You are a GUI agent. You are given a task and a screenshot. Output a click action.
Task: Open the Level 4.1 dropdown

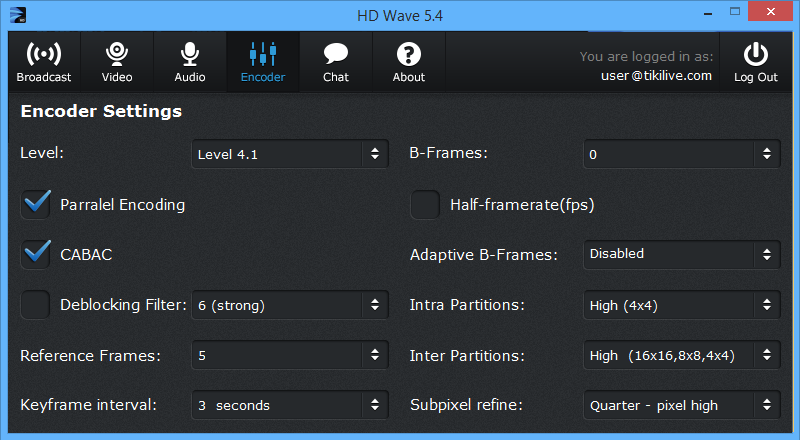click(290, 154)
